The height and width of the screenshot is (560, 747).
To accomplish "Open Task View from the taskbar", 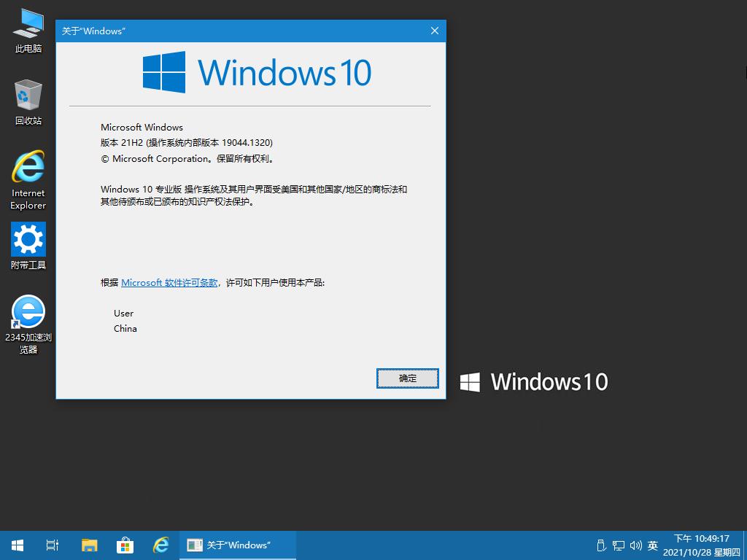I will (x=53, y=545).
